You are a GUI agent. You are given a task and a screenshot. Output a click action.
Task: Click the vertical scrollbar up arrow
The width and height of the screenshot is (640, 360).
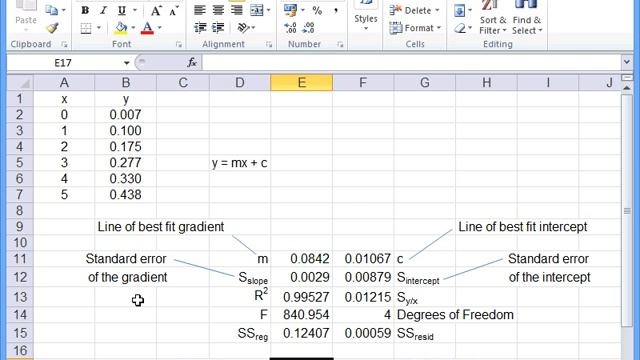[627, 87]
